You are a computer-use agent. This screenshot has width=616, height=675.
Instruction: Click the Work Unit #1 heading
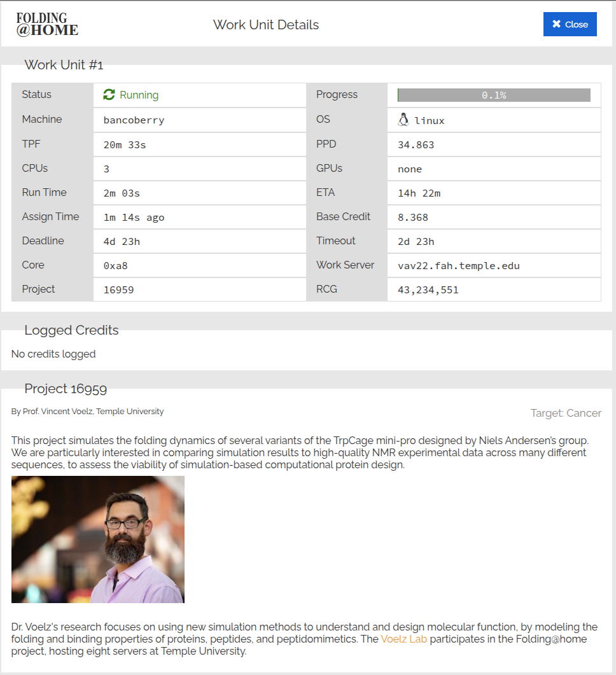tap(64, 65)
